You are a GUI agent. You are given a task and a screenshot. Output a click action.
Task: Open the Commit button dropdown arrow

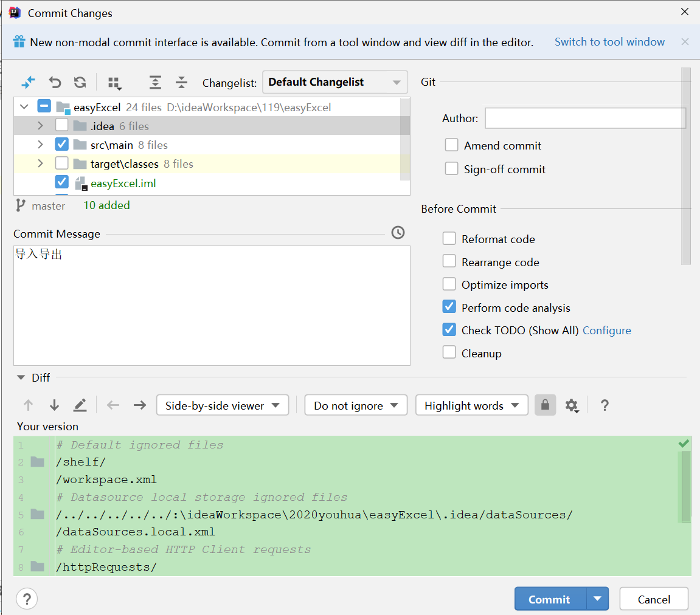point(597,599)
